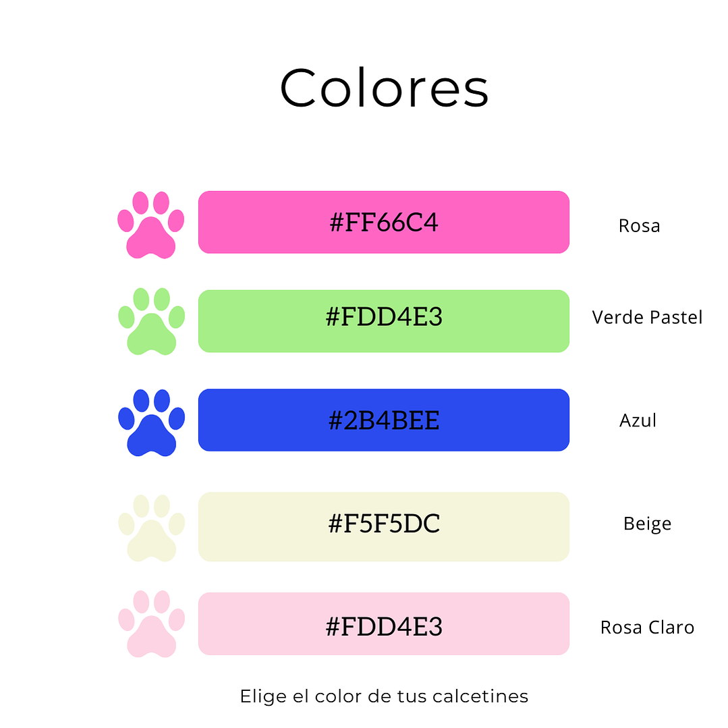Select the Rosa Claro label
This screenshot has width=728, height=728.
click(x=647, y=627)
